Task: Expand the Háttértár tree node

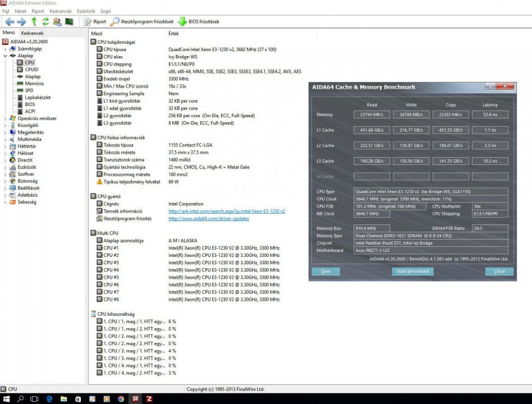Action: 5,146
